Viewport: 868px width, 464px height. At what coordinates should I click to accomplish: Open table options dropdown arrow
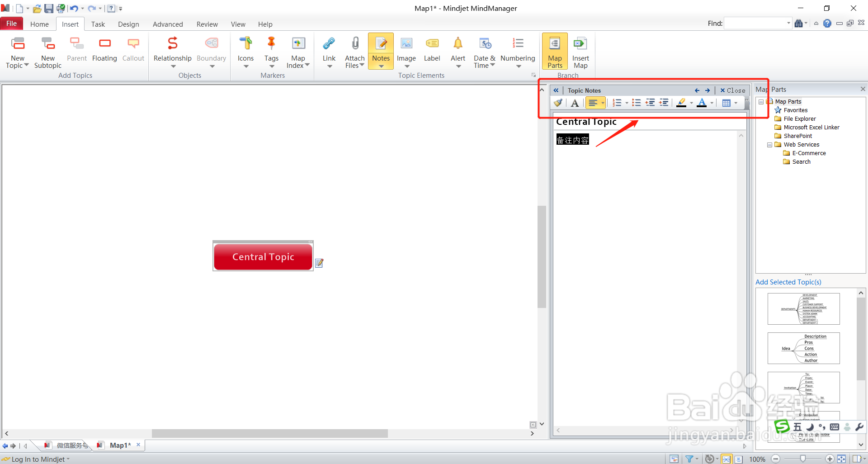(736, 103)
